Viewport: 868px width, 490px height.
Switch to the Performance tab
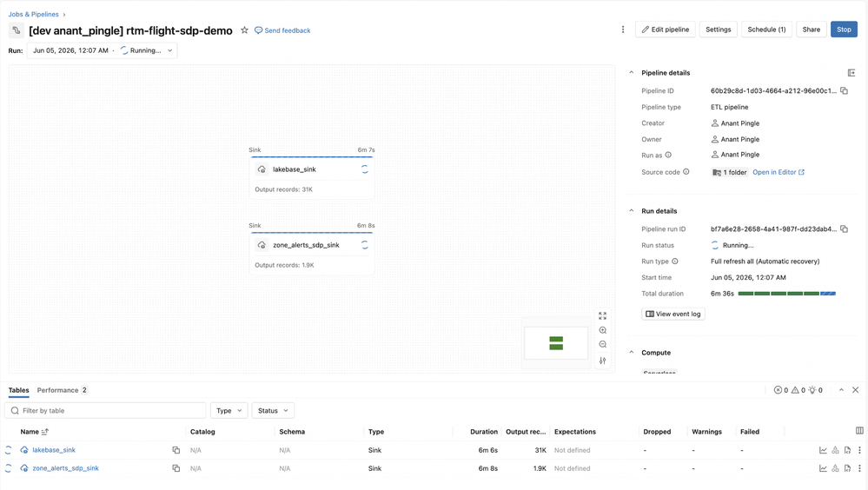click(62, 390)
